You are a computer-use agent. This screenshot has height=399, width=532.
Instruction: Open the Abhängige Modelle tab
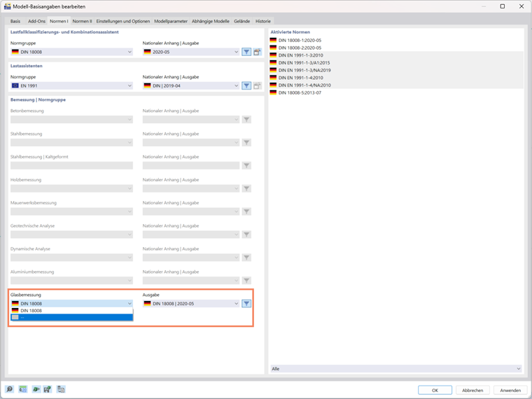pos(211,21)
